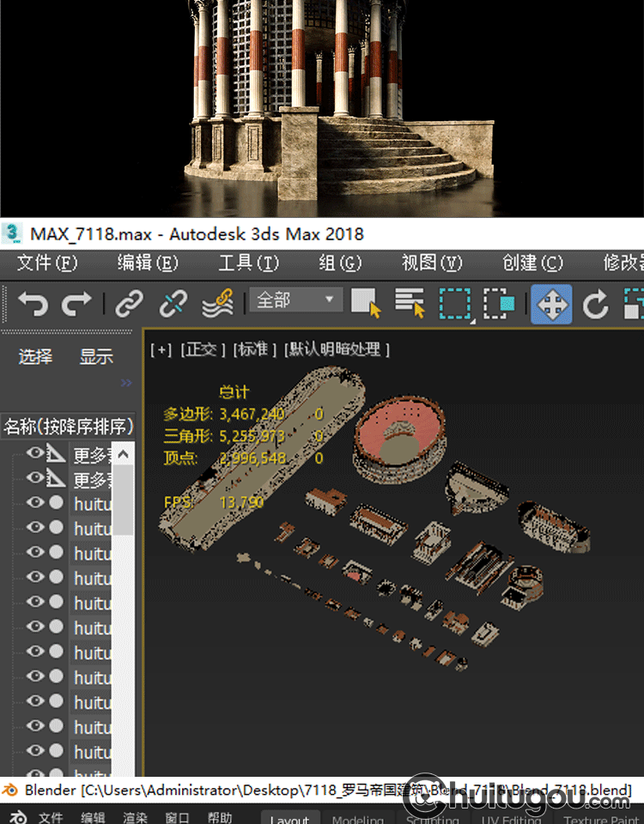
Task: Toggle visibility of the second huitu object
Action: [x=34, y=528]
